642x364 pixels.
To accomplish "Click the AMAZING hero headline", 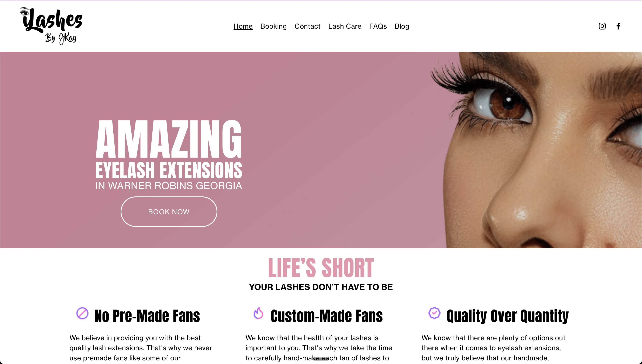I will click(x=169, y=139).
